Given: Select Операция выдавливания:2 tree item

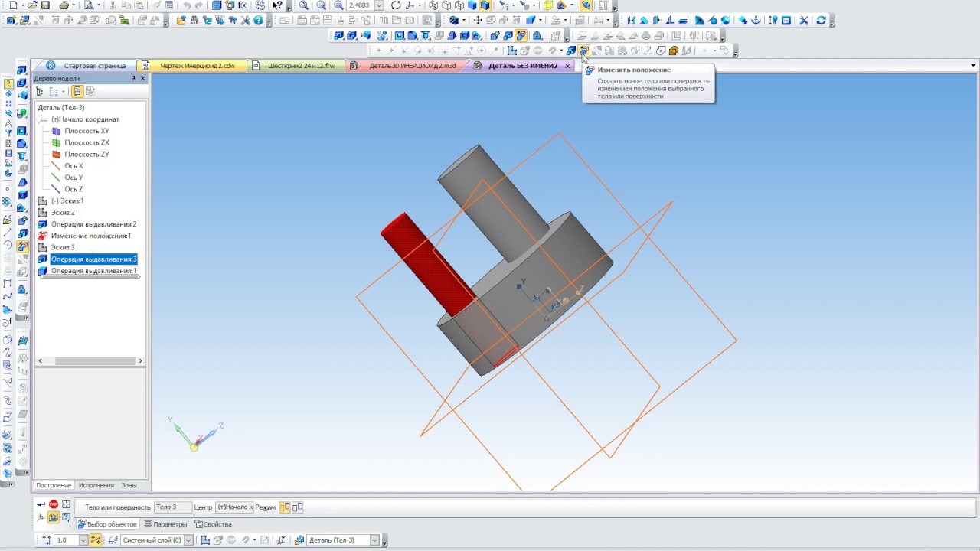Looking at the screenshot, I should [93, 224].
